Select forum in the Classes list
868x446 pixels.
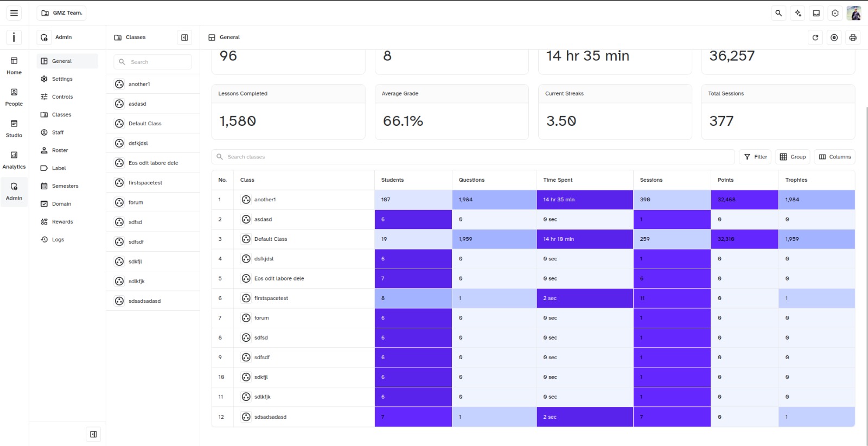tap(153, 202)
